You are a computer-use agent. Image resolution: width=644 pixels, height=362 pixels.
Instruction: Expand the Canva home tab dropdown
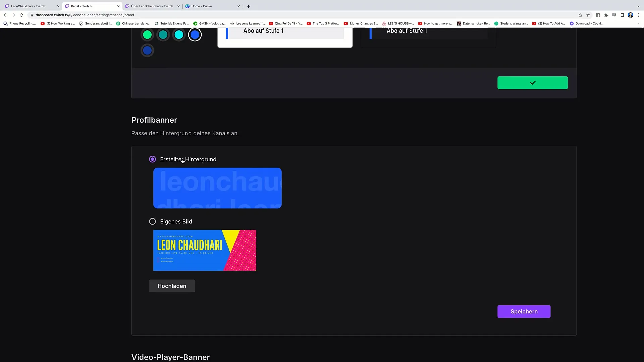point(213,6)
